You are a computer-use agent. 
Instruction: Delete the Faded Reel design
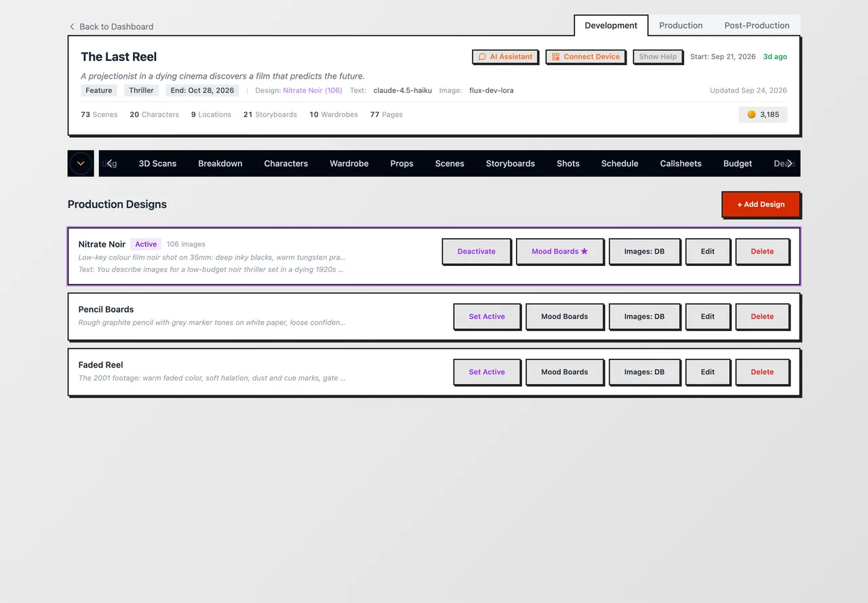click(762, 372)
